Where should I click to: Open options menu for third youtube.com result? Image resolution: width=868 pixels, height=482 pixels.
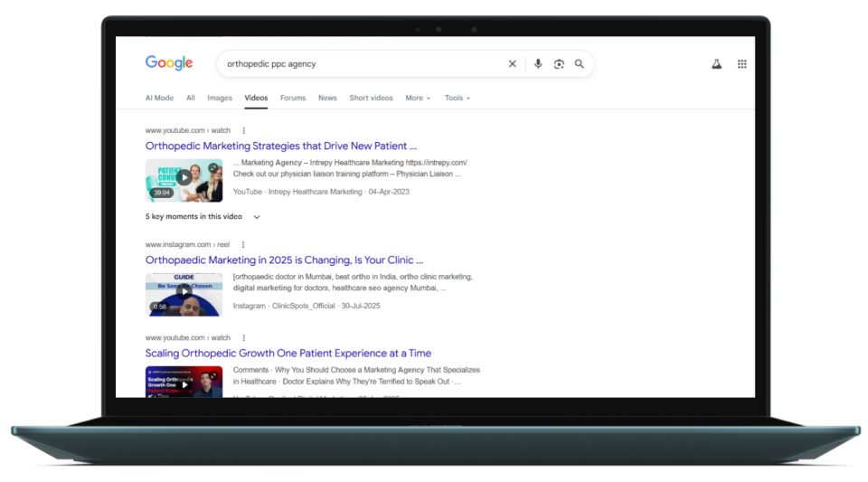click(x=243, y=337)
